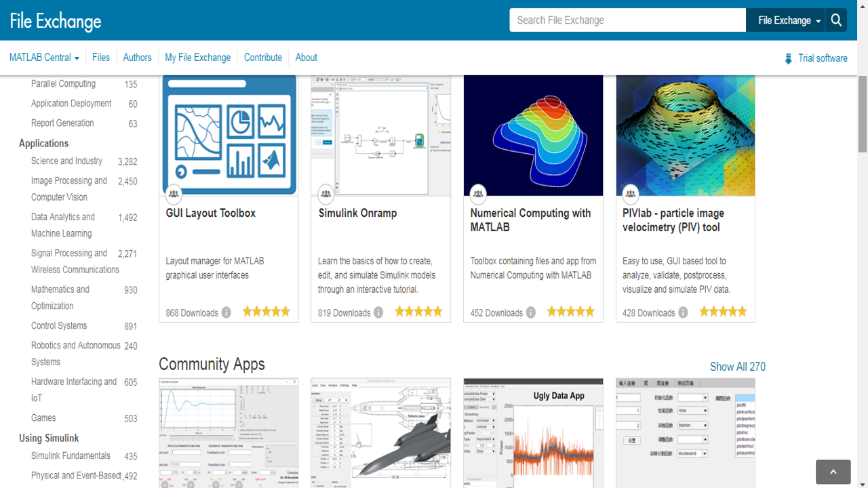Open the About page

307,58
